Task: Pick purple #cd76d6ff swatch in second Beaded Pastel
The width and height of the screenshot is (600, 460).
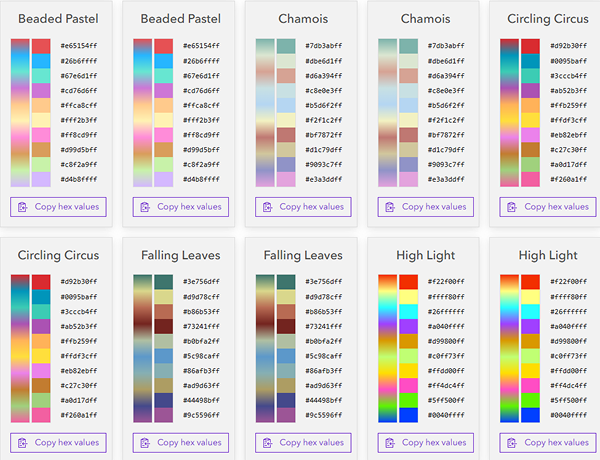Action: (x=164, y=91)
